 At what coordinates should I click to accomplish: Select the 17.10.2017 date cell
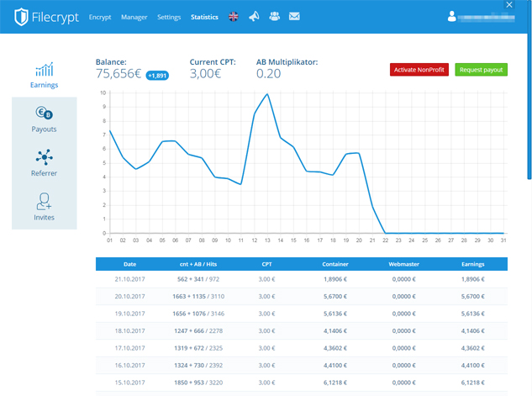[129, 348]
